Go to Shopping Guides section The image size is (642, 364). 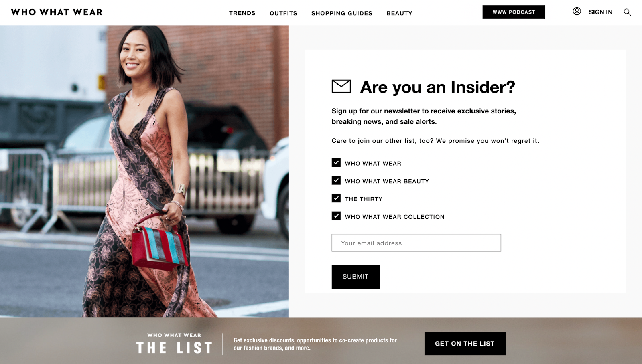coord(342,13)
